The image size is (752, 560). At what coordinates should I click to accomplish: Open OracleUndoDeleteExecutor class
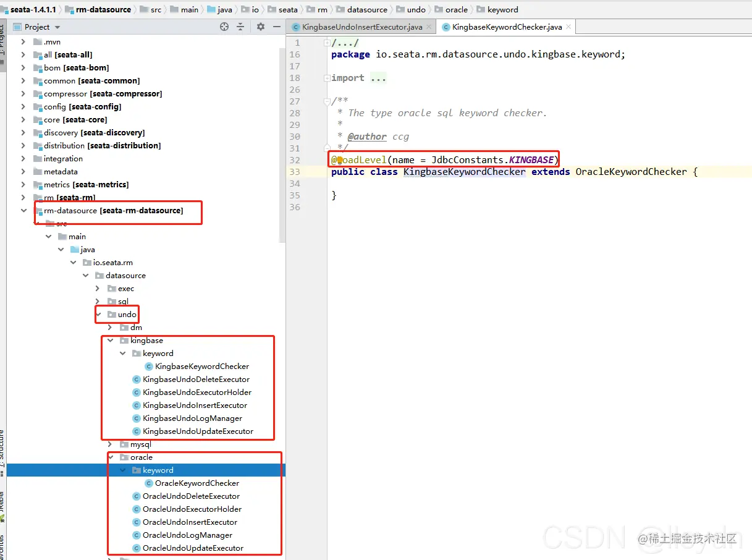tap(191, 496)
